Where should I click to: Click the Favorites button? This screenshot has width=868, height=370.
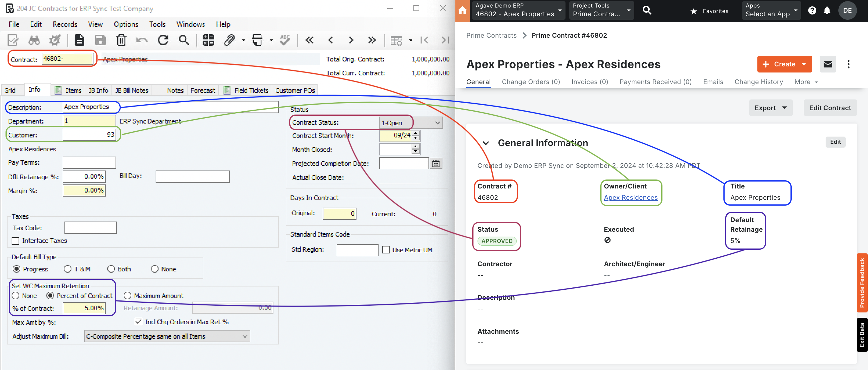(x=709, y=11)
